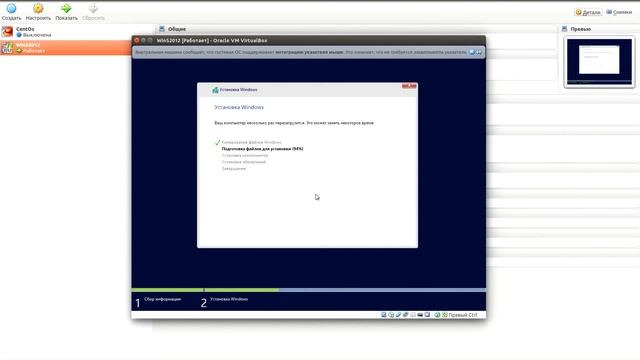Select the WinS2012 running machine entry
The width and height of the screenshot is (640, 360).
click(65, 48)
